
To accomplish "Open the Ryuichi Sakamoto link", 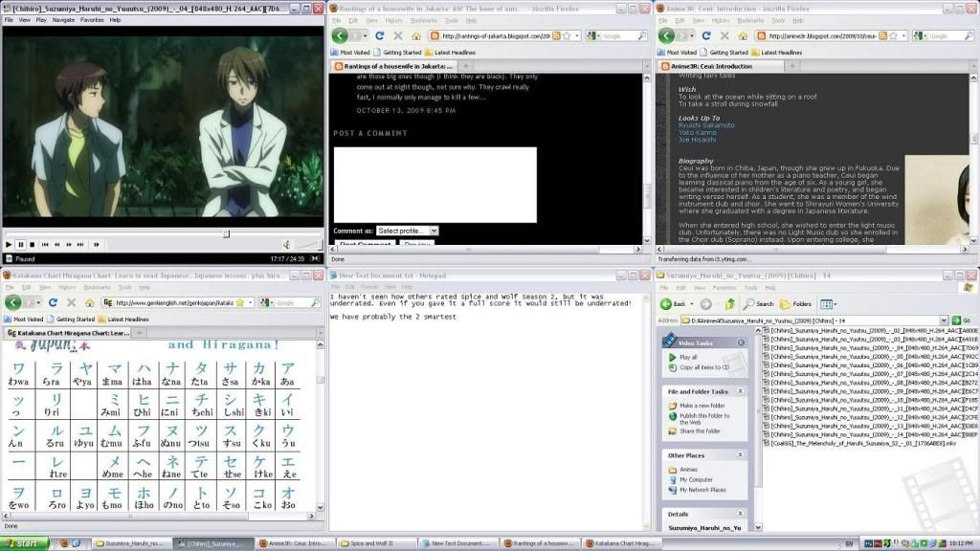I will pyautogui.click(x=706, y=125).
